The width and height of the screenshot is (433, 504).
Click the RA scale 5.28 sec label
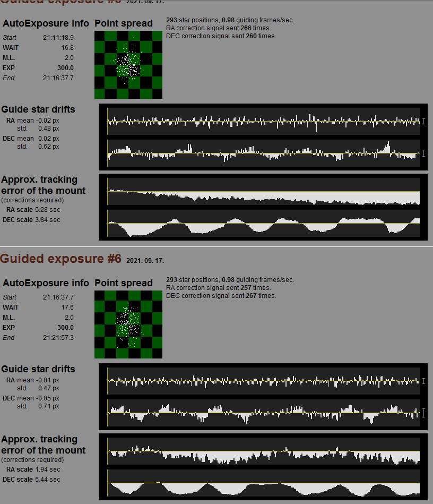coord(33,210)
